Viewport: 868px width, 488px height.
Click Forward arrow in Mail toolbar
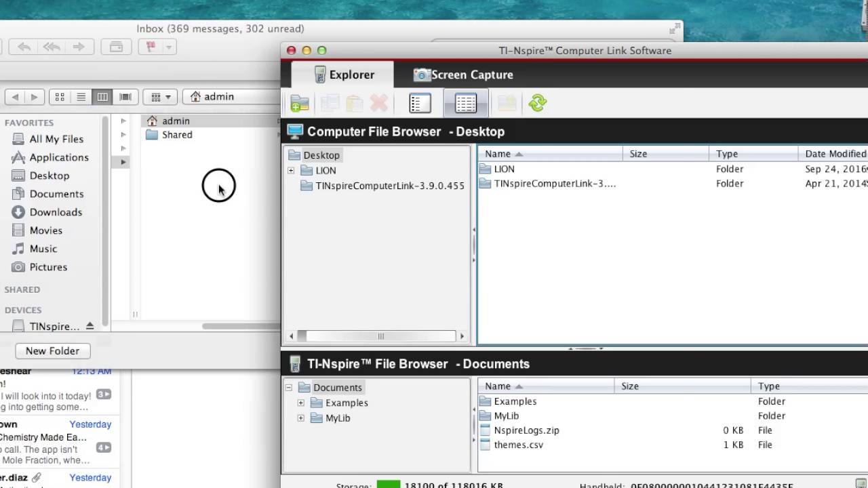(79, 47)
